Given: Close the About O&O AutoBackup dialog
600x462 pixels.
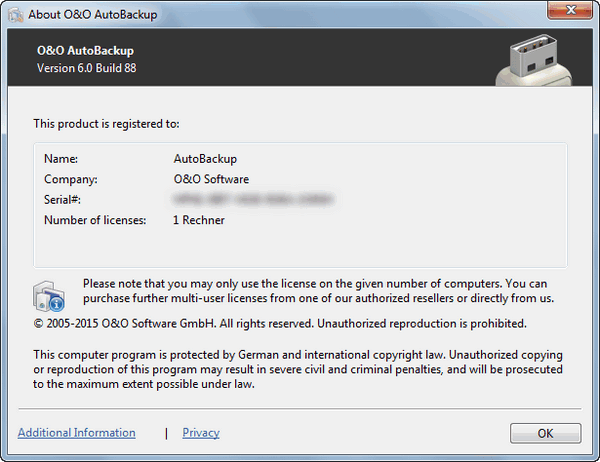Looking at the screenshot, I should [570, 10].
